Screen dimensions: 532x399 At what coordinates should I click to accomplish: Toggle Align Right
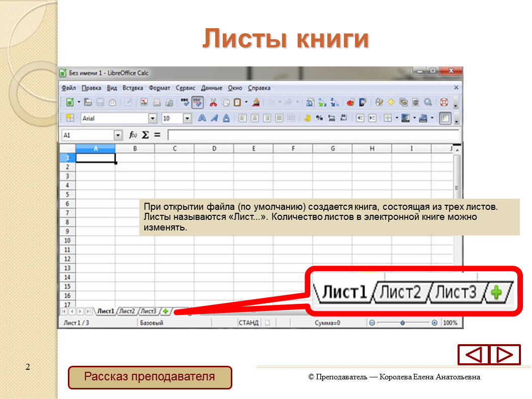coord(267,118)
